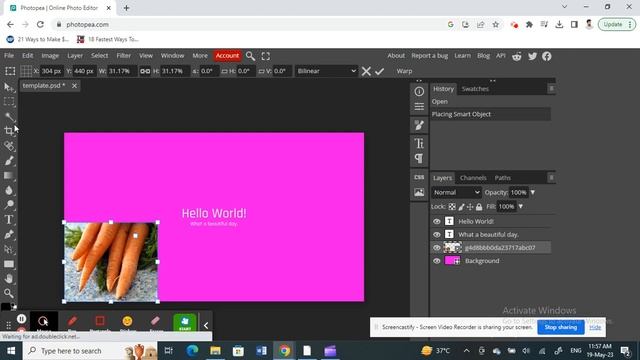This screenshot has height=360, width=640.
Task: Select the Gradient tool
Action: 9,176
